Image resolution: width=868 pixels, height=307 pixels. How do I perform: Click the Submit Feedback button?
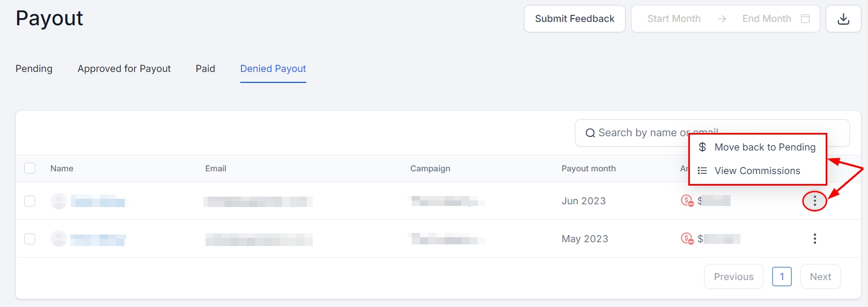[574, 19]
